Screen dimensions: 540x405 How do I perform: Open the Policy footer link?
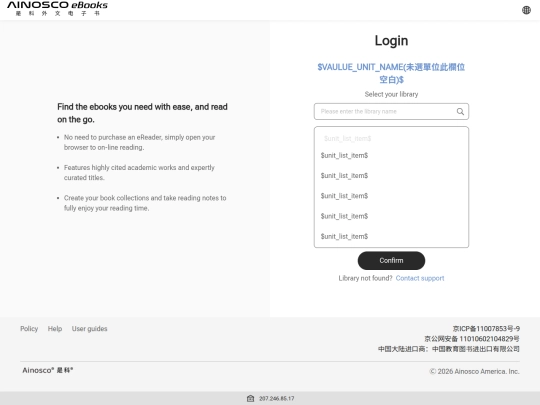point(29,329)
